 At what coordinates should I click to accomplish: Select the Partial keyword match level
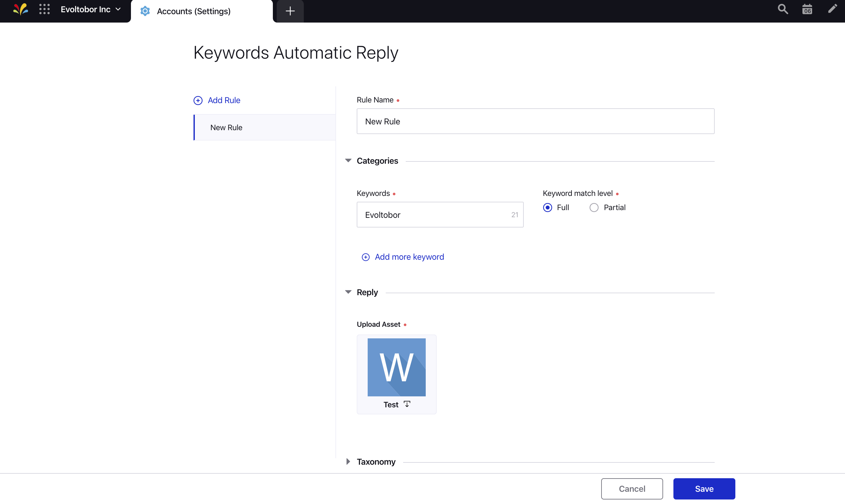(593, 208)
